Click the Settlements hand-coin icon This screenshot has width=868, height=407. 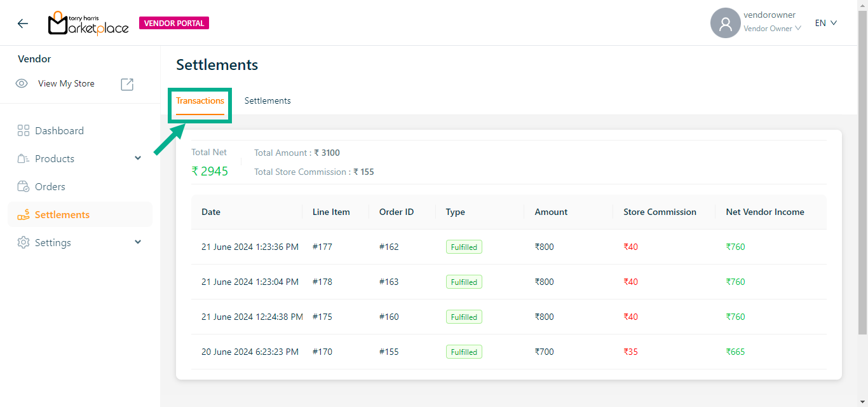click(x=24, y=215)
